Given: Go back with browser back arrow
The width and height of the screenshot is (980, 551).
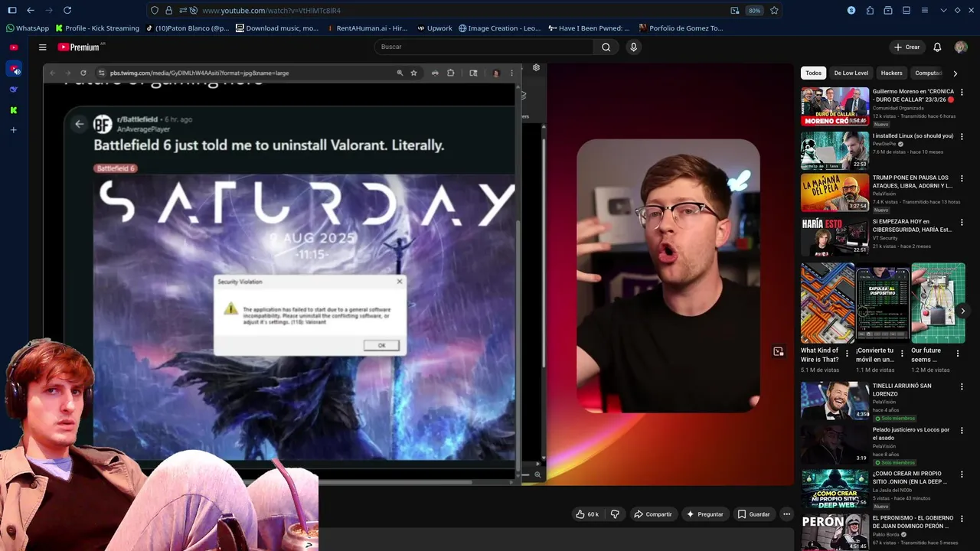Looking at the screenshot, I should click(31, 11).
